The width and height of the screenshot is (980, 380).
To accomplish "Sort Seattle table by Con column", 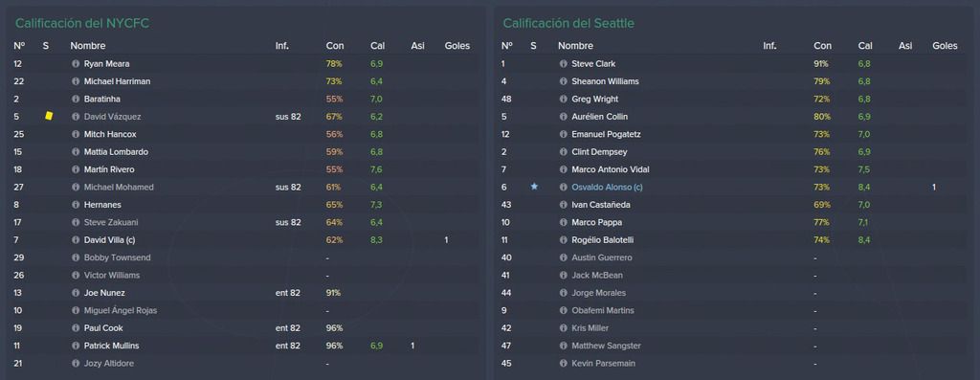I will click(x=822, y=46).
